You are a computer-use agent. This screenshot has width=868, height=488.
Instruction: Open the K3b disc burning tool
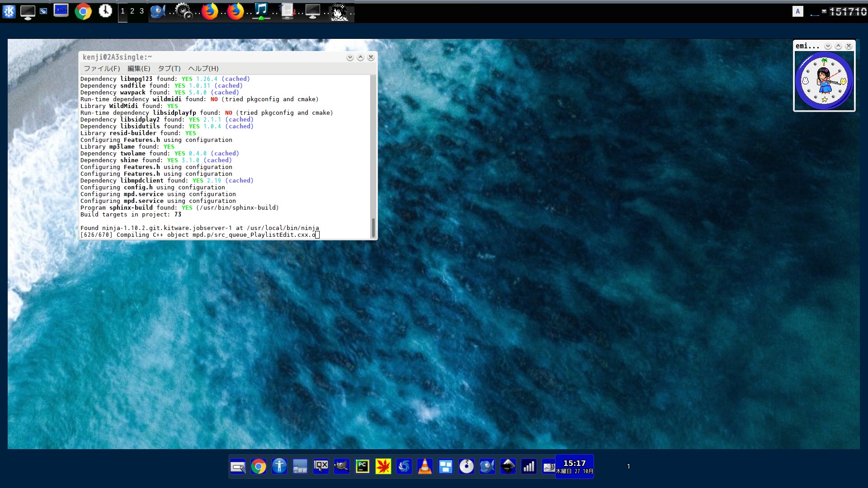click(467, 466)
